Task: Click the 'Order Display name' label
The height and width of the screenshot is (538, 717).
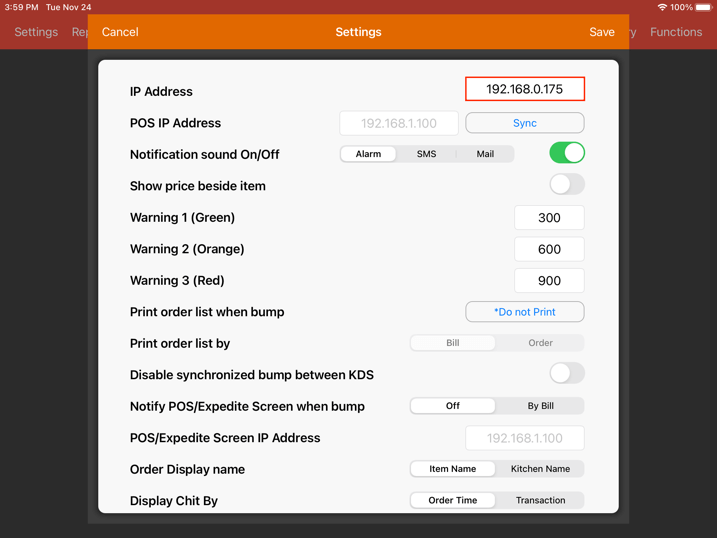Action: 187,469
